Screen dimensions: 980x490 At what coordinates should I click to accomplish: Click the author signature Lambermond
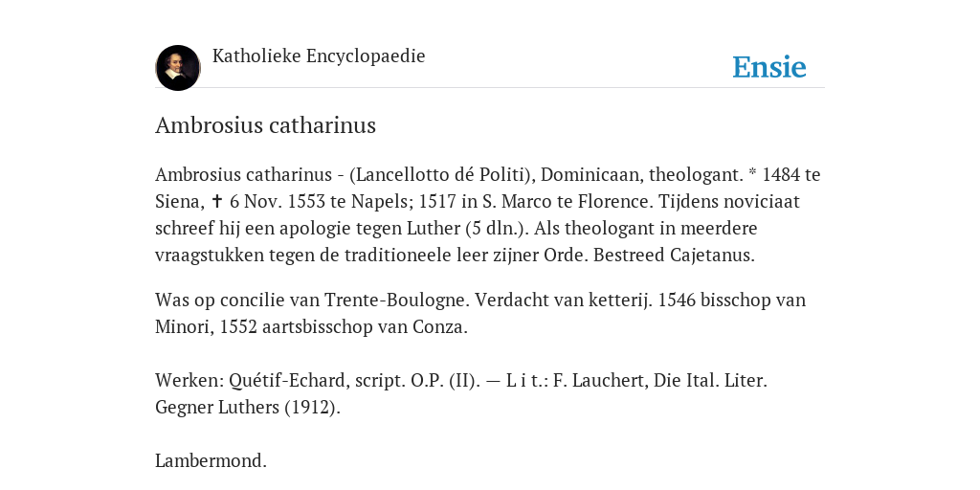pyautogui.click(x=212, y=460)
